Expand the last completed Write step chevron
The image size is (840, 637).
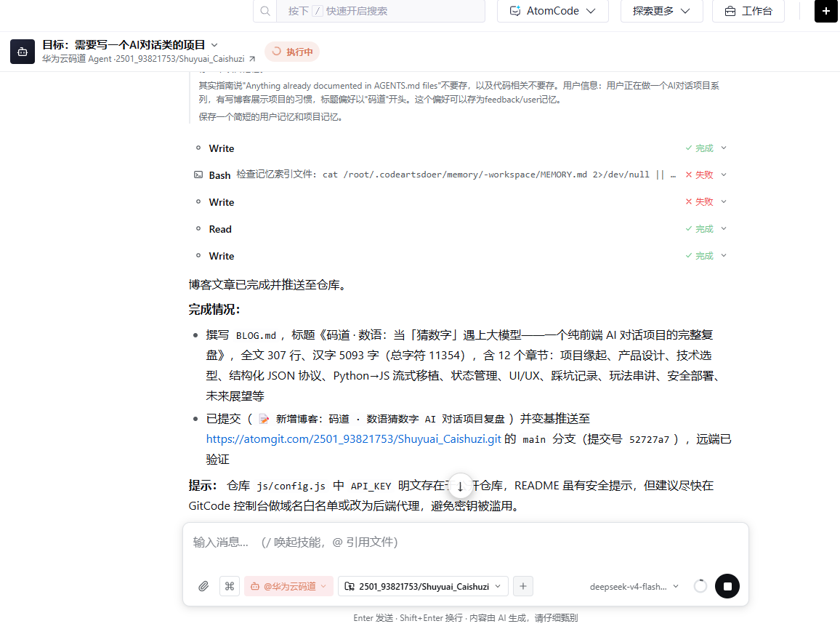pyautogui.click(x=724, y=255)
